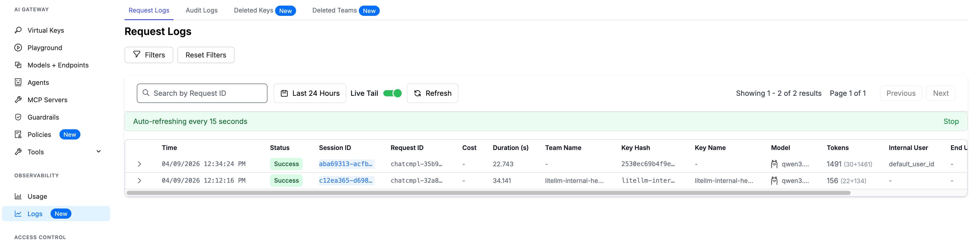Disable the Live Tail toggle
The height and width of the screenshot is (245, 980).
coord(392,93)
